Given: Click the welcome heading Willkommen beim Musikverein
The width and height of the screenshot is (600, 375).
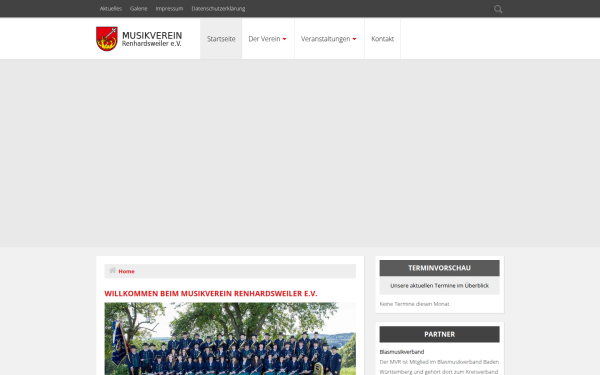Looking at the screenshot, I should click(x=211, y=293).
